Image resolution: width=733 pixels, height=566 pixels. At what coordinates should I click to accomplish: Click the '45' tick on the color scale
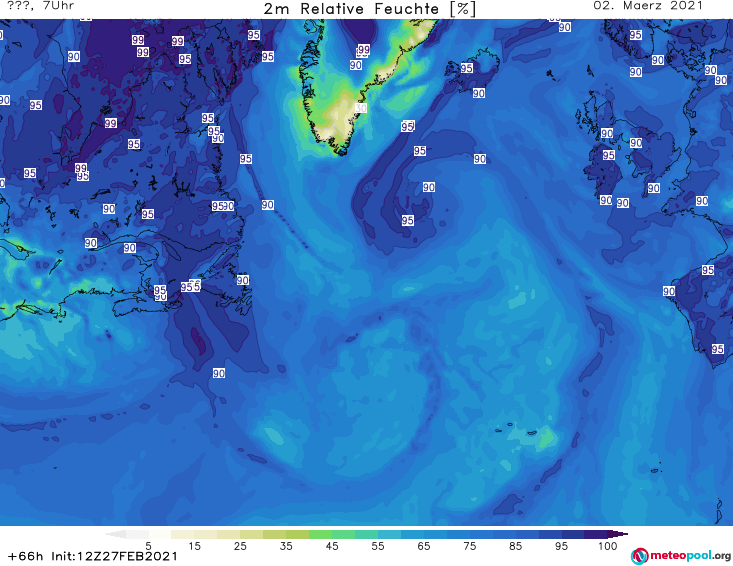pos(332,546)
